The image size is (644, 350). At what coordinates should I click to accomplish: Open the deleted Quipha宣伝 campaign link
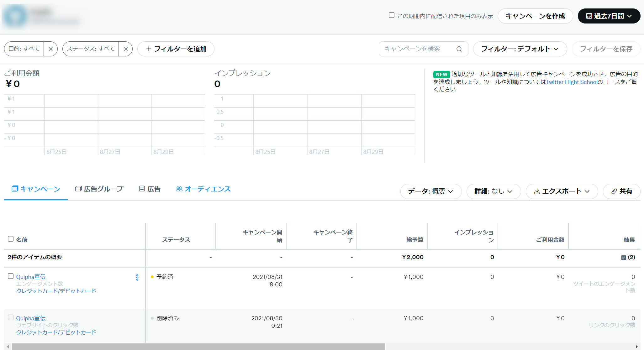tap(31, 318)
